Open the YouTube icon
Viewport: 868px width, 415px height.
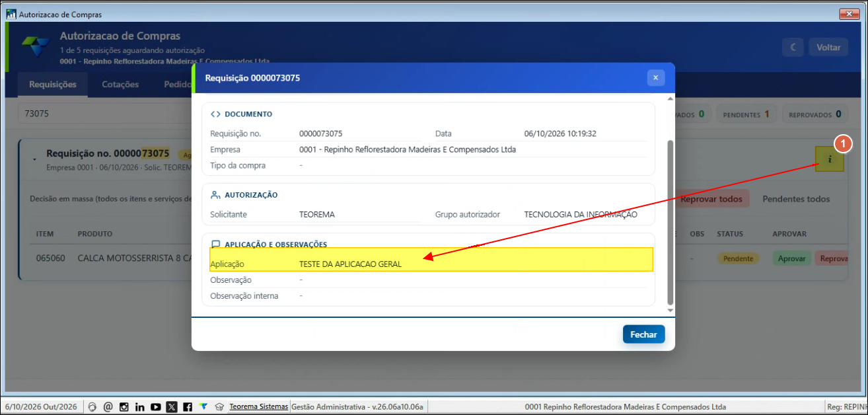tap(156, 407)
